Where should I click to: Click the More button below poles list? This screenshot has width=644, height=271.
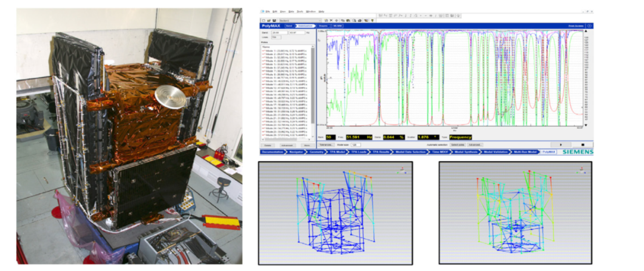[x=308, y=145]
